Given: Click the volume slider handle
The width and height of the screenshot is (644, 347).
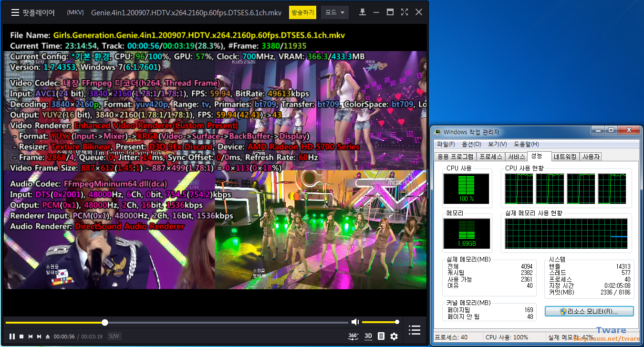Looking at the screenshot, I should [x=396, y=322].
